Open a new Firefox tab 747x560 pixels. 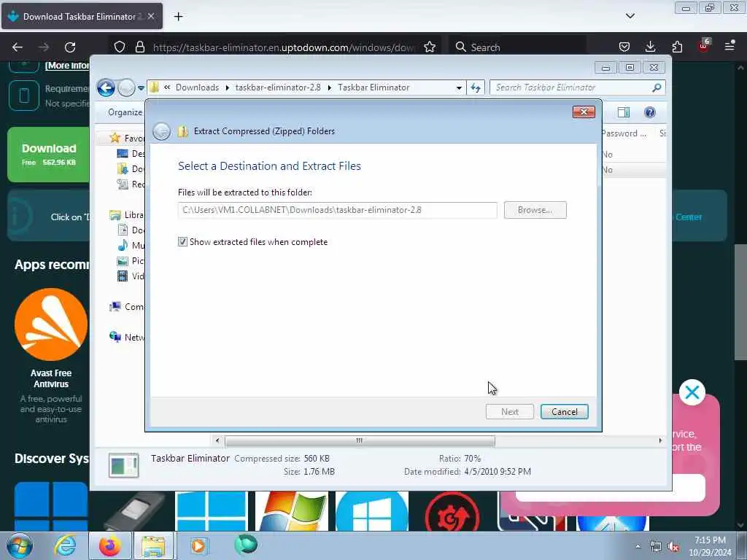[x=178, y=17]
